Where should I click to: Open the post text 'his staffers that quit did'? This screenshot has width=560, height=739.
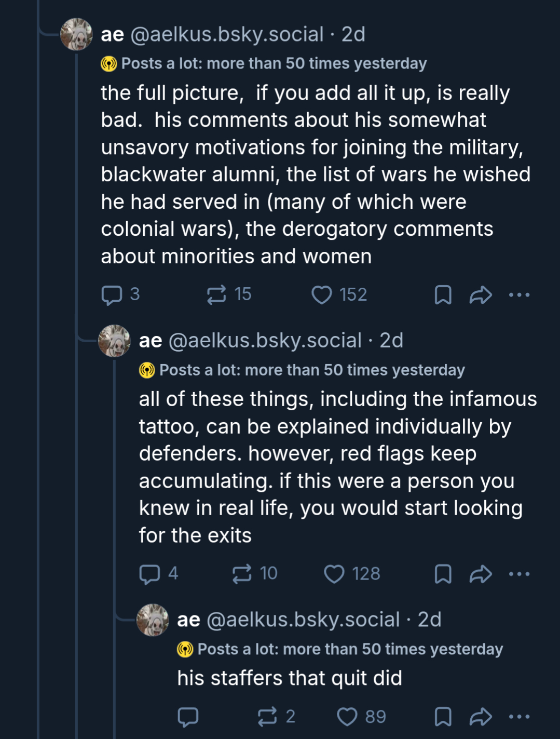(289, 678)
